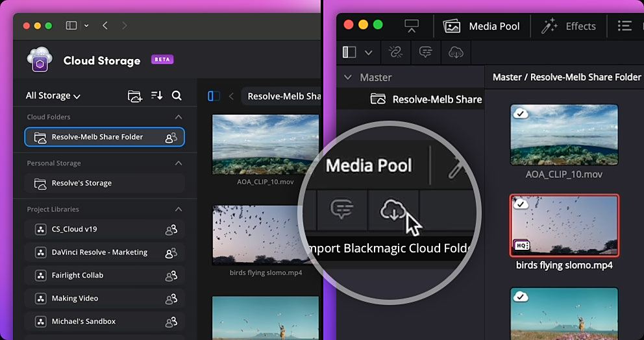Click sharing icon on DaVinci Resolve - Marketing
The height and width of the screenshot is (340, 644).
pyautogui.click(x=171, y=252)
